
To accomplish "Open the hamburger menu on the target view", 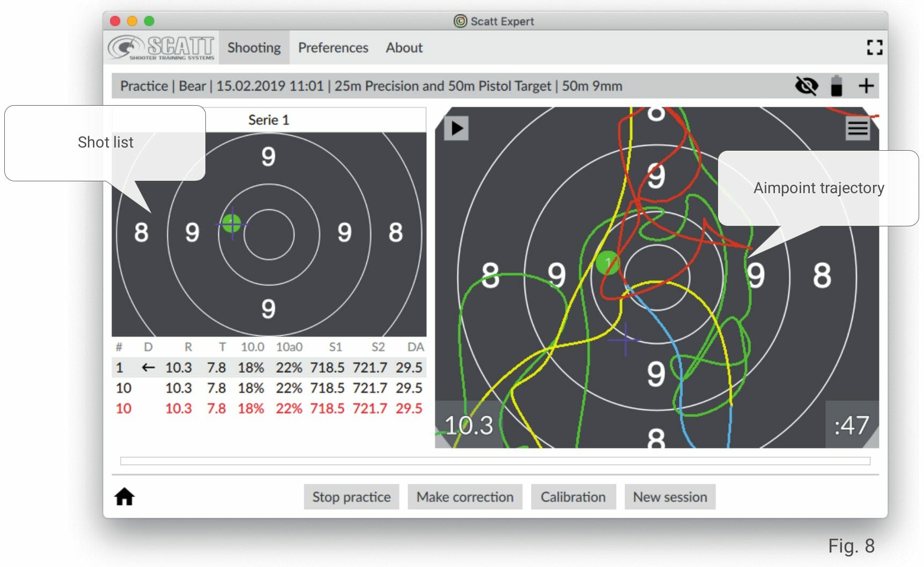I will coord(858,128).
